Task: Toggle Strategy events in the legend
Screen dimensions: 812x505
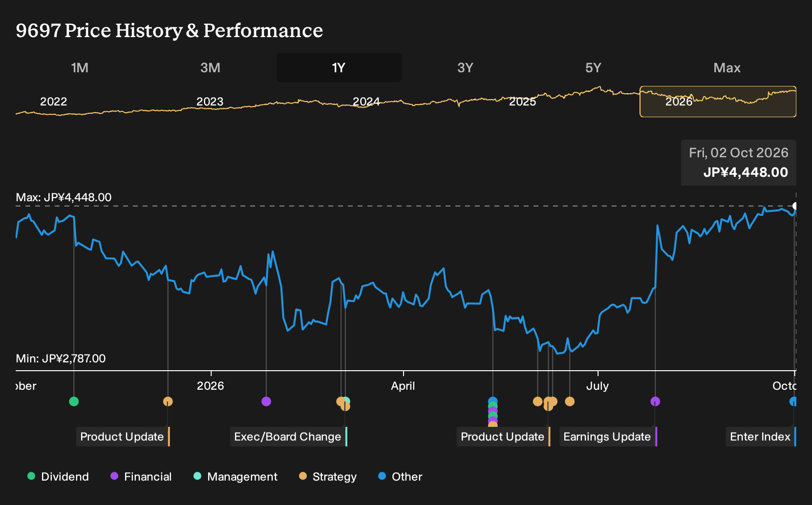Action: pos(328,477)
